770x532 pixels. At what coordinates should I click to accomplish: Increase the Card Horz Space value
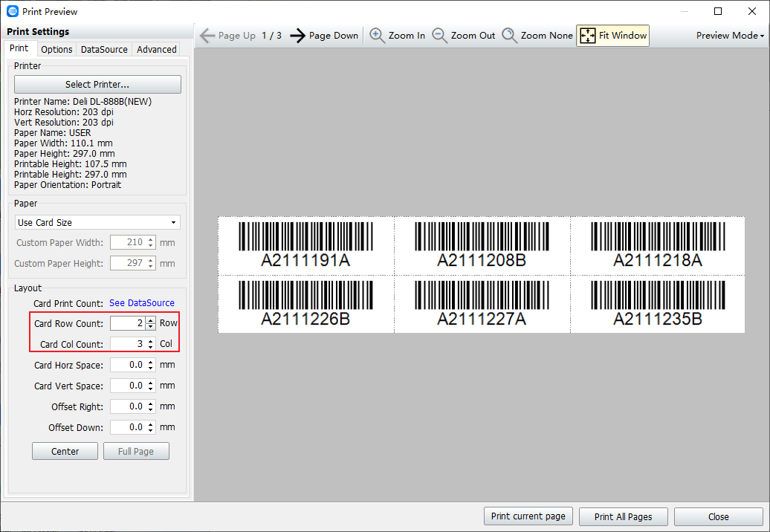click(x=151, y=362)
